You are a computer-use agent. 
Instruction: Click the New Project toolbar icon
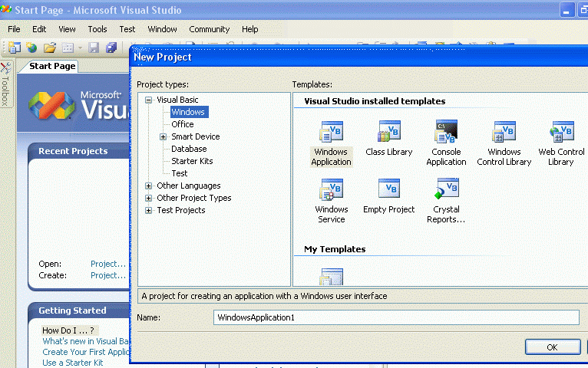pos(15,48)
